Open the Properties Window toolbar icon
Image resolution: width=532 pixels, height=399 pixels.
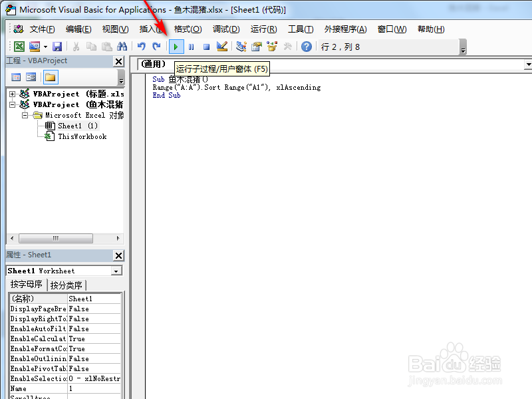[257, 47]
